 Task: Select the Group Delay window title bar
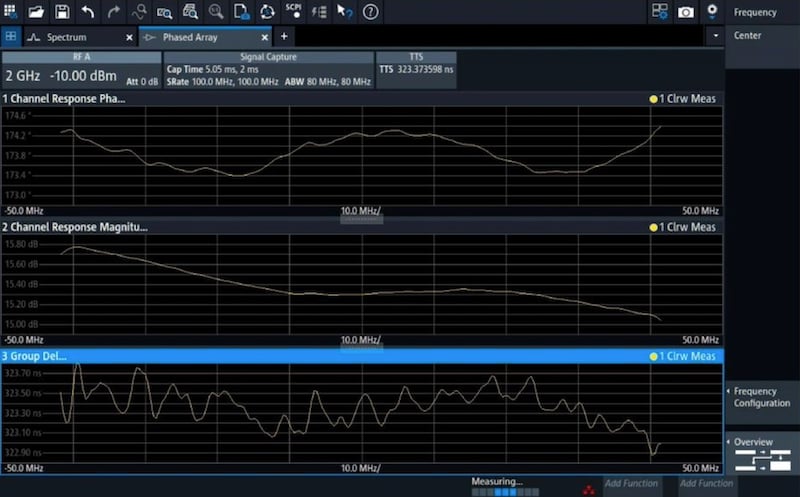pyautogui.click(x=362, y=356)
